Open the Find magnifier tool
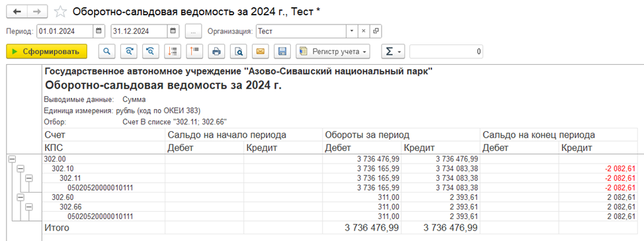644x241 pixels. [106, 52]
